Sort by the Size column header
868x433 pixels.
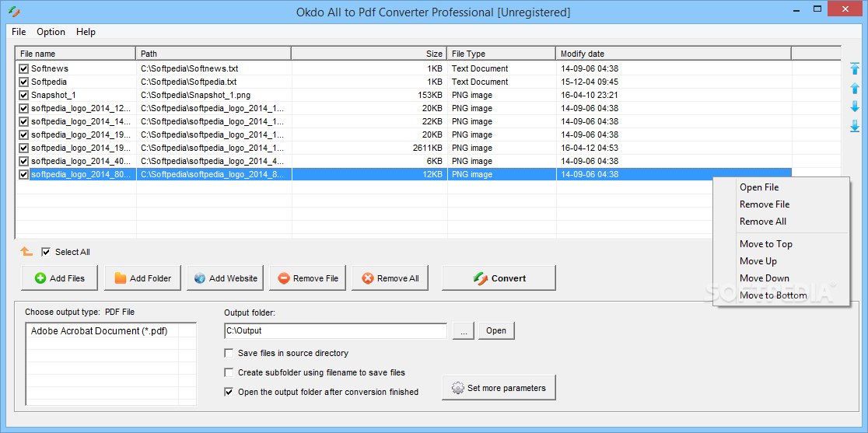click(x=369, y=54)
